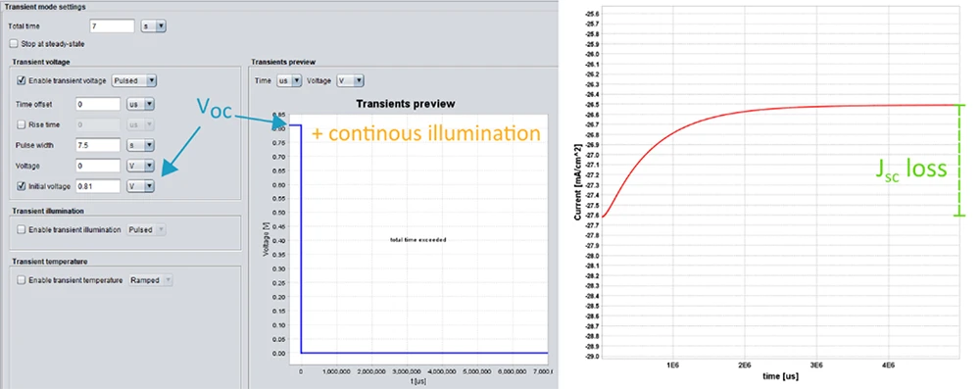Check Enable transient temperature checkbox
980x389 pixels.
22,280
